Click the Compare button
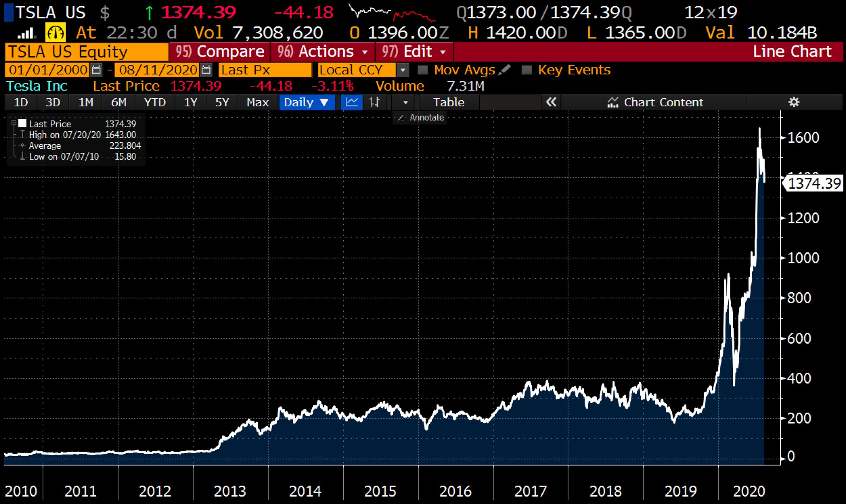Screen dimensions: 846x504 (220, 52)
